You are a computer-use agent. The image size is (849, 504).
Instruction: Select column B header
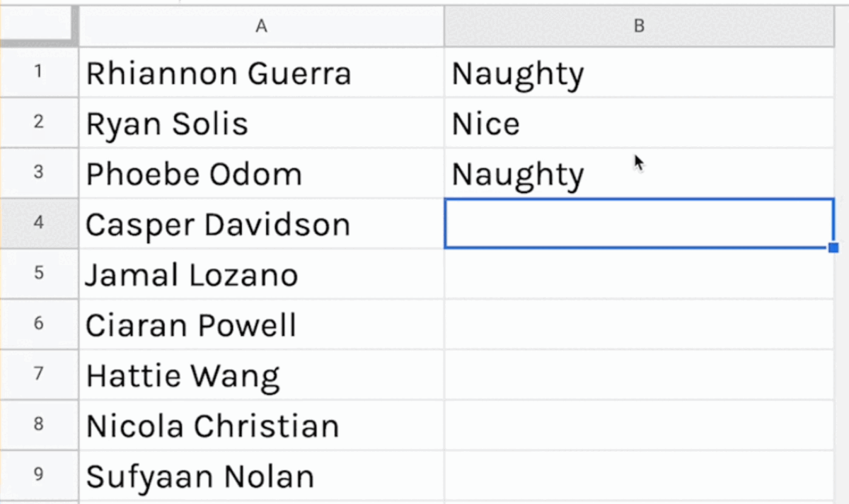point(639,26)
